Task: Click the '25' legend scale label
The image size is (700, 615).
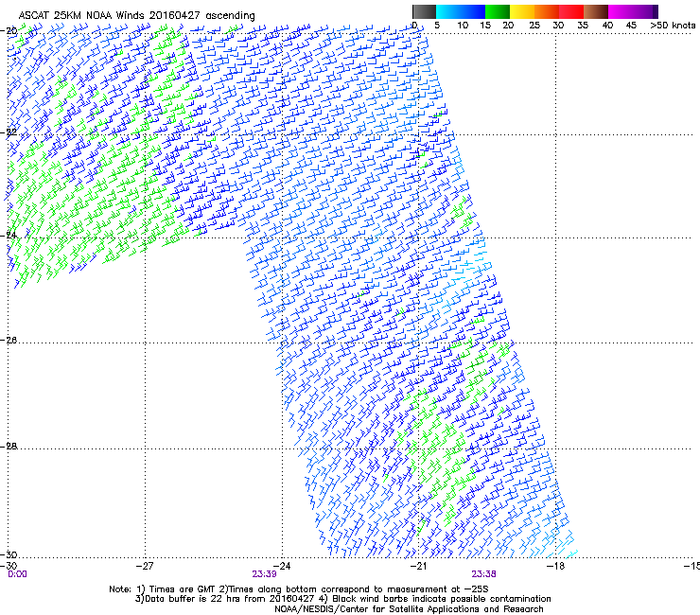Action: coord(534,26)
